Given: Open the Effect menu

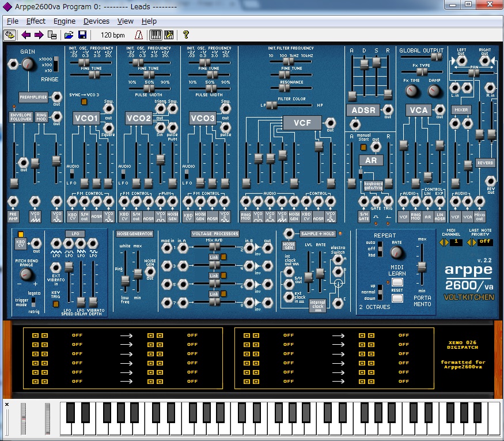Looking at the screenshot, I should click(36, 21).
